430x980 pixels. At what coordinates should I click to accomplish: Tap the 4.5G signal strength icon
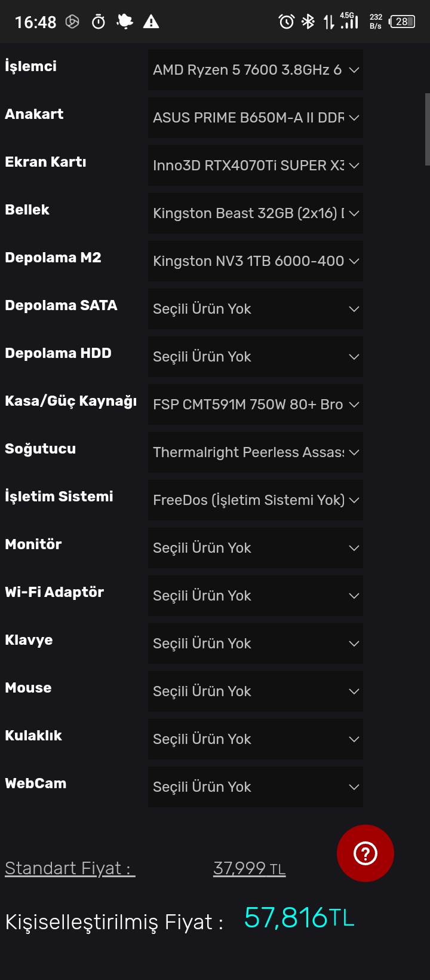[349, 22]
